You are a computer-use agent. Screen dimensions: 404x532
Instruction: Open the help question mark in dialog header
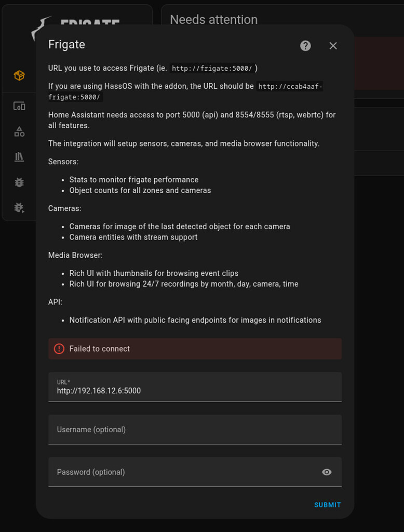pos(305,46)
